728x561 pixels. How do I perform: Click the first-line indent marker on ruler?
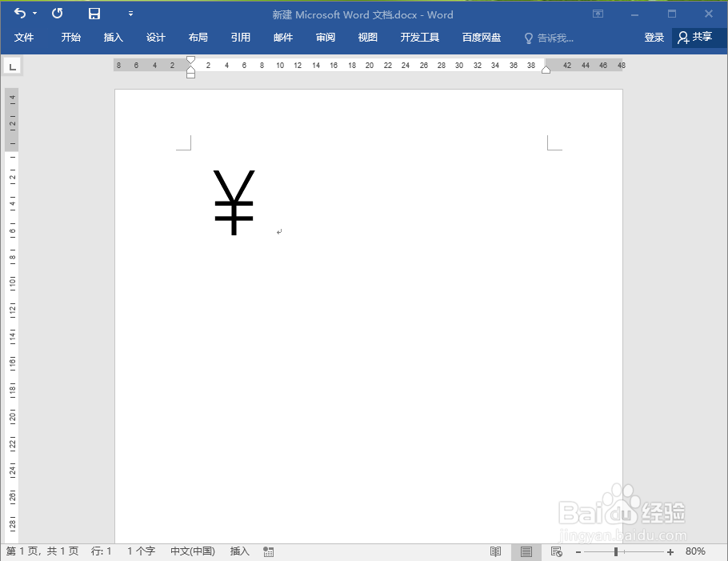190,59
